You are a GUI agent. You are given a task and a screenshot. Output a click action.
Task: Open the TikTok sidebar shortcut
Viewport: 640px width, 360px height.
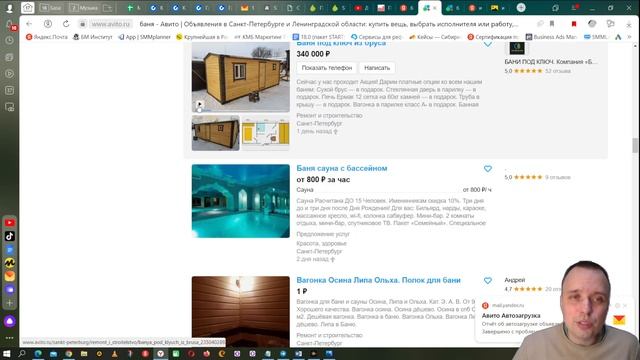click(10, 236)
